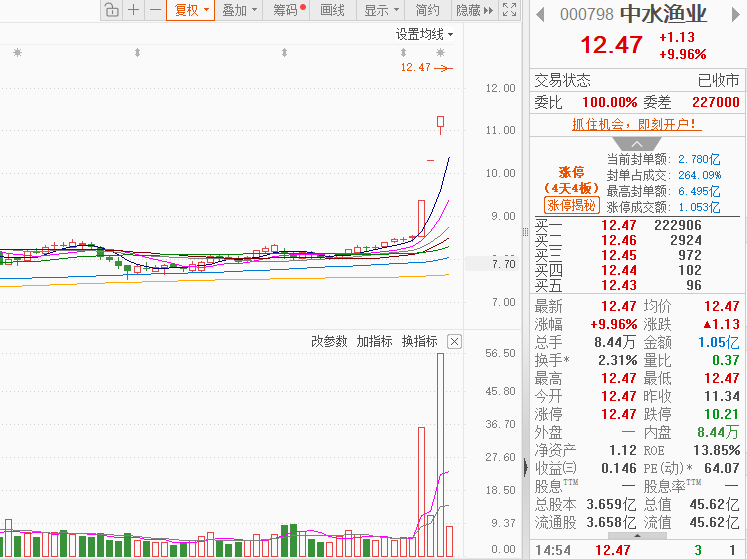Click 当前封单额 value 2.780亿
The image size is (747, 559).
point(699,159)
